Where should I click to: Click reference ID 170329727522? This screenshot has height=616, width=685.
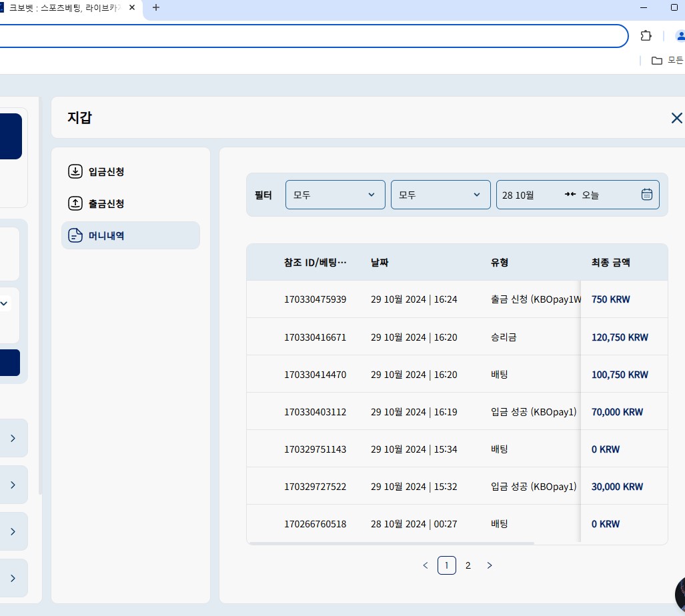[315, 487]
